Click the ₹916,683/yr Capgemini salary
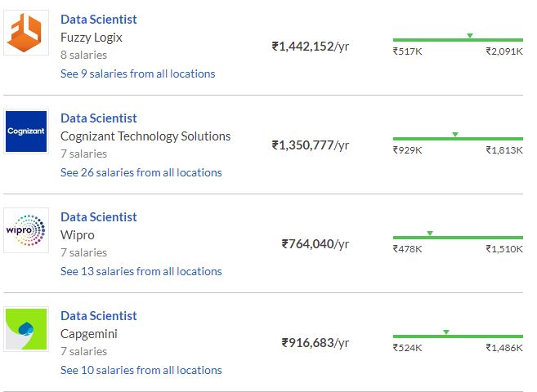The image size is (537, 392). [x=315, y=342]
